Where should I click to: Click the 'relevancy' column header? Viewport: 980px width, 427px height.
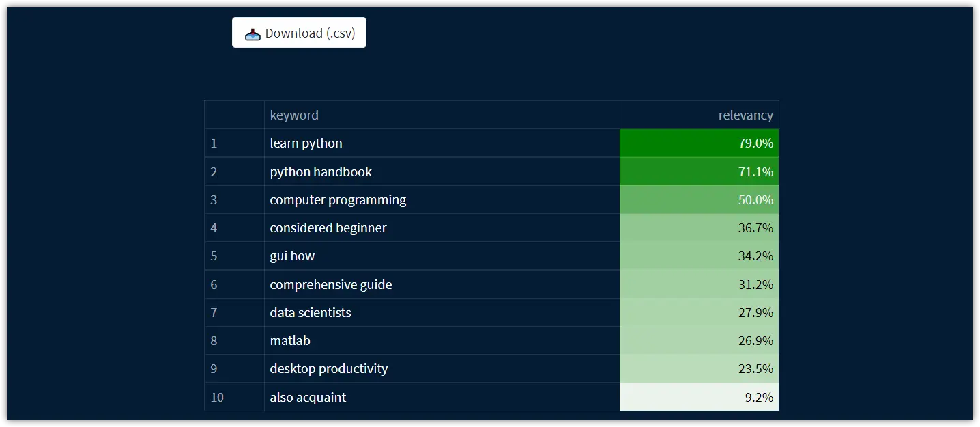[x=745, y=115]
